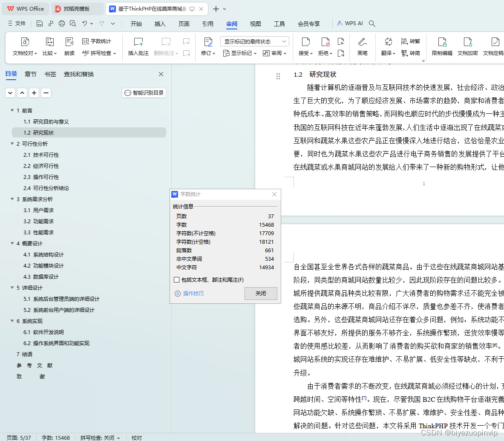Screen dimensions: 504x441
Task: Collapse the 2 可行性分析 outline section
Action: pos(12,144)
